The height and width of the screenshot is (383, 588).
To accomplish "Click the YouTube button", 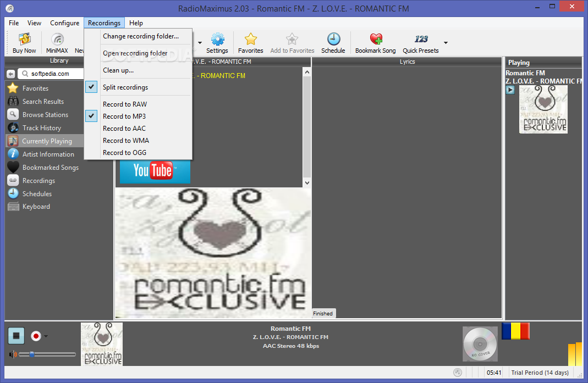I will (x=155, y=171).
